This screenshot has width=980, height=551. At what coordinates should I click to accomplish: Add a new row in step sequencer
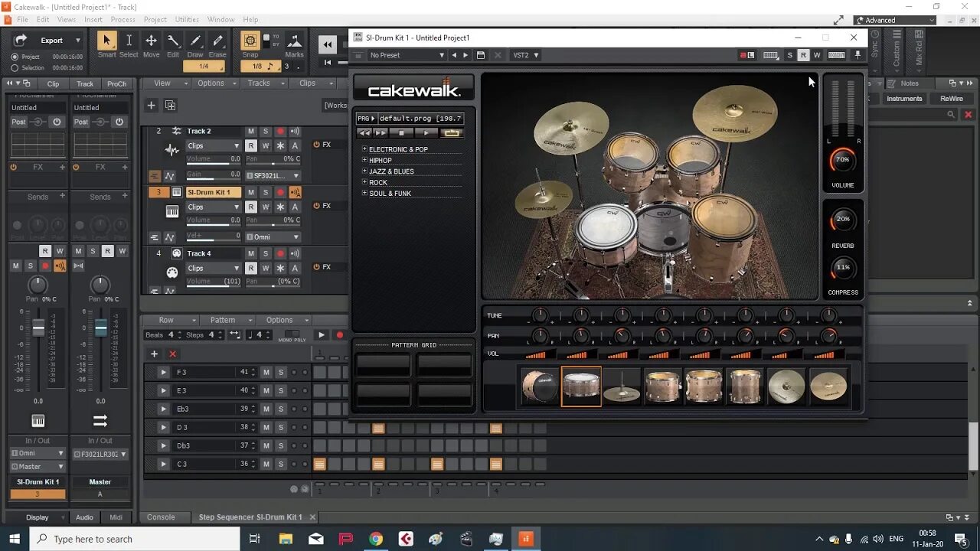click(154, 354)
